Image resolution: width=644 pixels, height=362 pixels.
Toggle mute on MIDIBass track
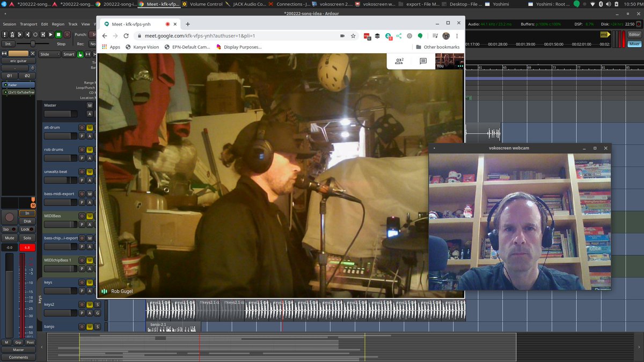coord(90,216)
